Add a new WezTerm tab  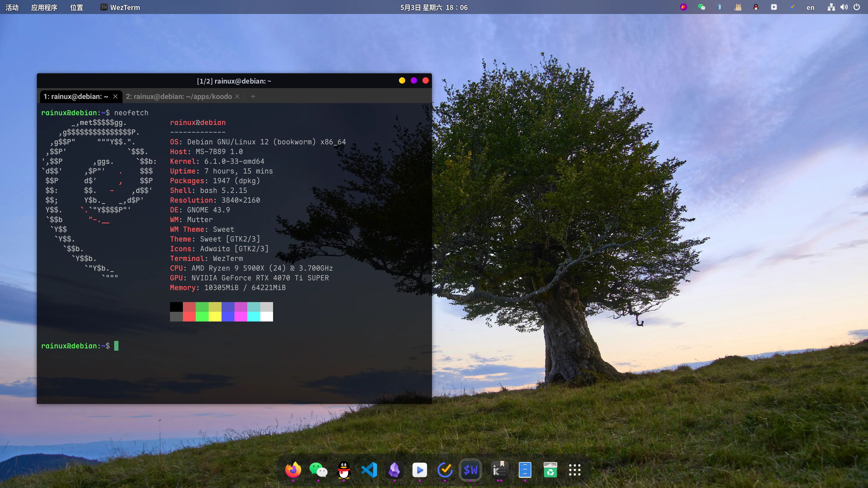(253, 97)
